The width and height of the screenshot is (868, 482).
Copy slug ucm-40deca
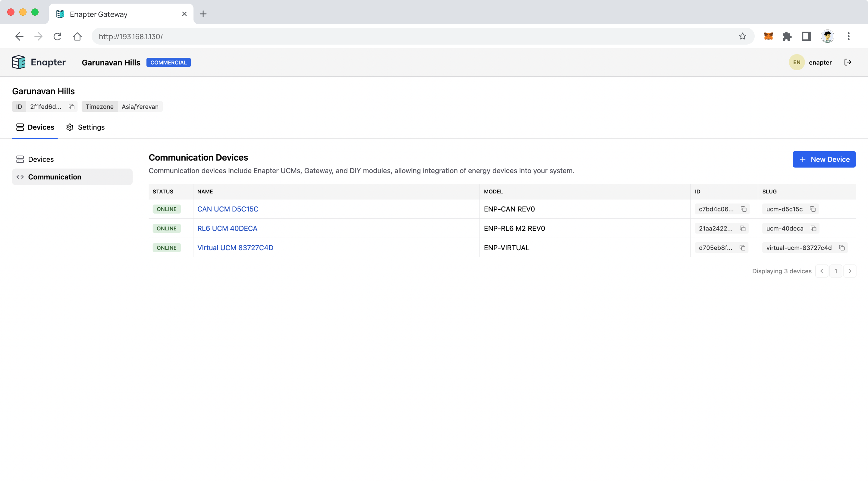click(x=813, y=228)
